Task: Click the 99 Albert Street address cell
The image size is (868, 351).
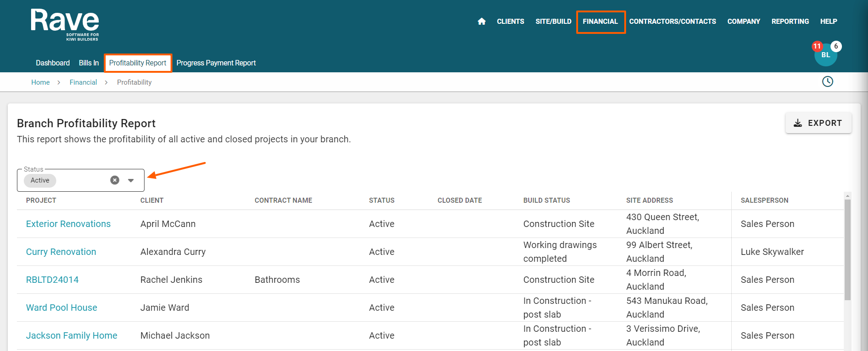Action: point(659,252)
